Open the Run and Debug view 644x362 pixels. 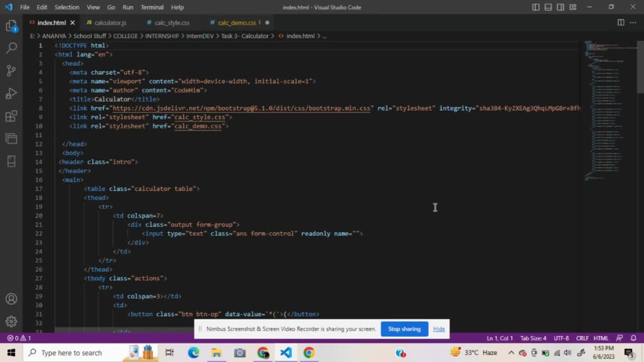pos(11,94)
